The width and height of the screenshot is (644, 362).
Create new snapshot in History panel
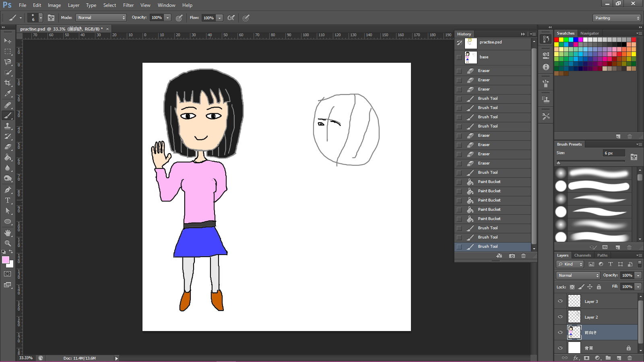(x=512, y=256)
